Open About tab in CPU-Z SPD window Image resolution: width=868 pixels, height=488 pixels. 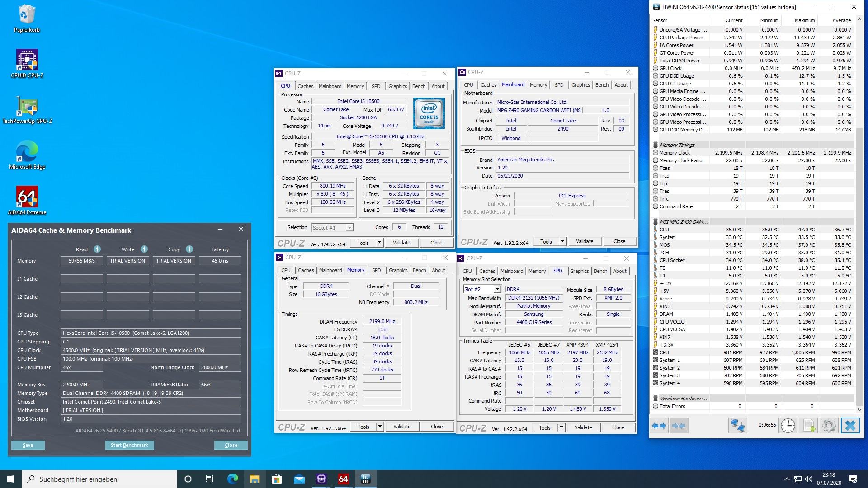pyautogui.click(x=620, y=271)
